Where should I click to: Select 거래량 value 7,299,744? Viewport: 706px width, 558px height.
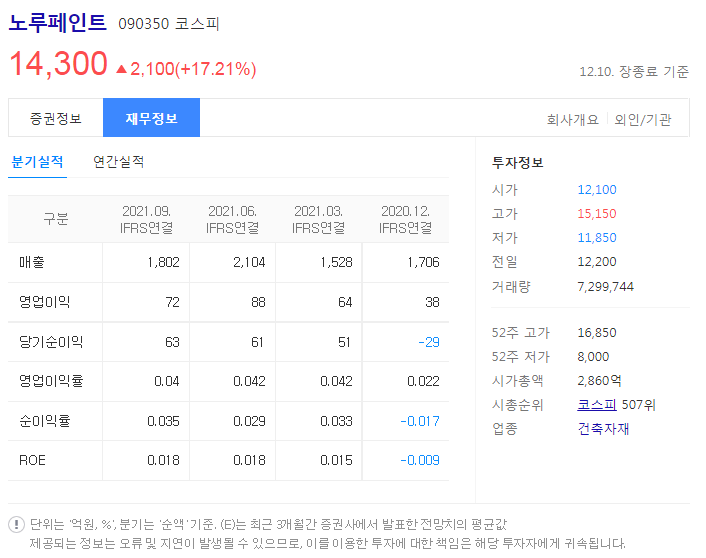(606, 286)
